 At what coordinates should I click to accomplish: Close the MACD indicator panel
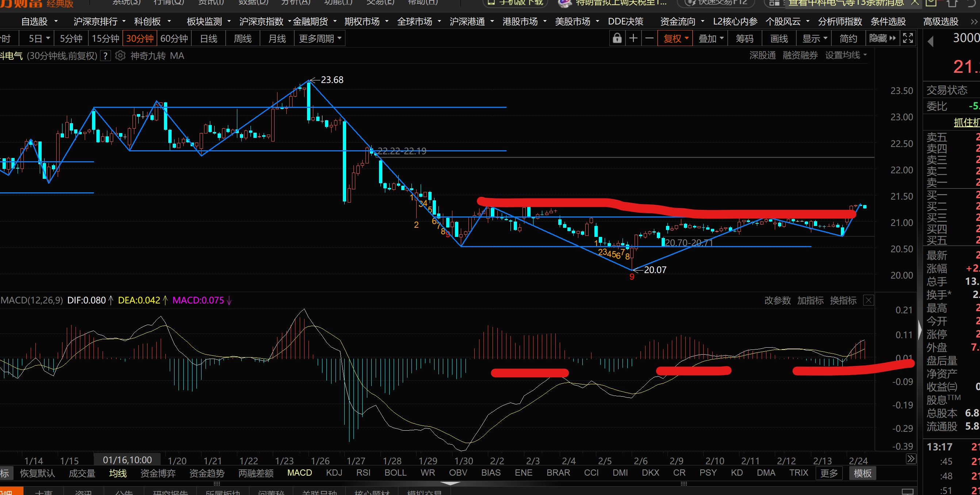point(869,301)
